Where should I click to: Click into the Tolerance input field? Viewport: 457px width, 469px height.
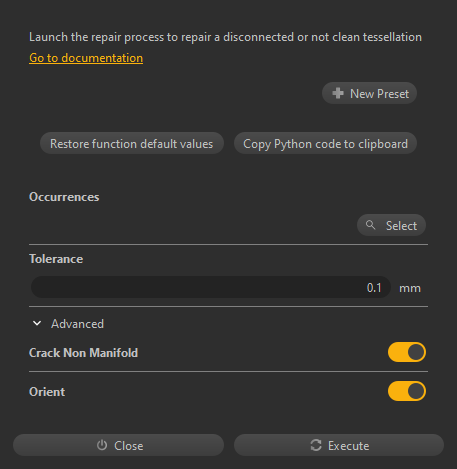click(x=211, y=287)
